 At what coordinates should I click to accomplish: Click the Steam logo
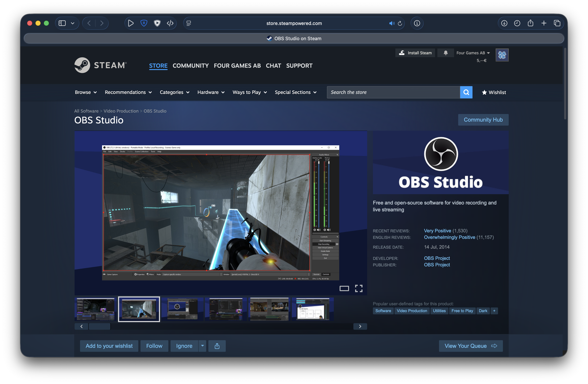pos(100,65)
